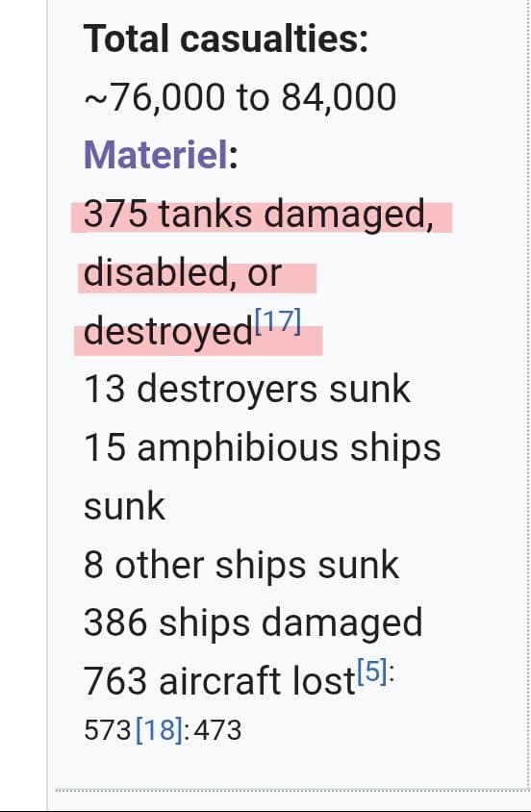Click the word aircraft

tap(220, 681)
